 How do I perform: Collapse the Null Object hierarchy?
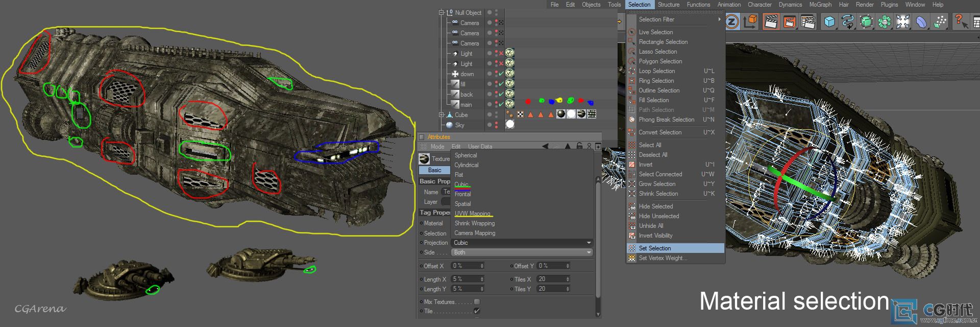[x=442, y=12]
